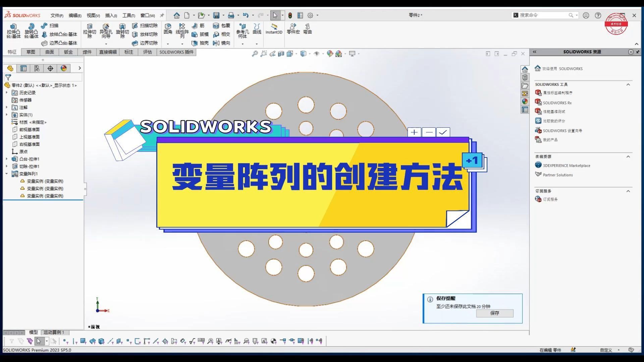The image size is (644, 362).
Task: Select the Mirror (镜向) tool
Action: (x=221, y=43)
